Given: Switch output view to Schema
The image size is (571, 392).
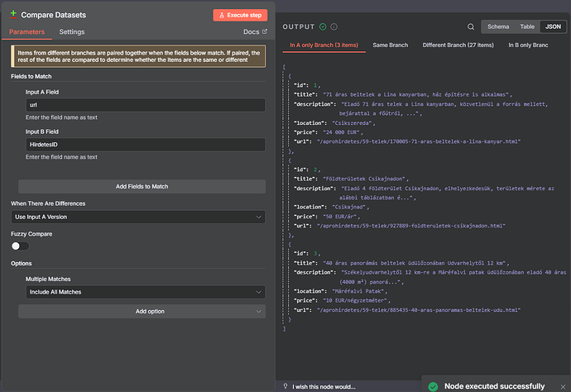Looking at the screenshot, I should click(x=498, y=26).
